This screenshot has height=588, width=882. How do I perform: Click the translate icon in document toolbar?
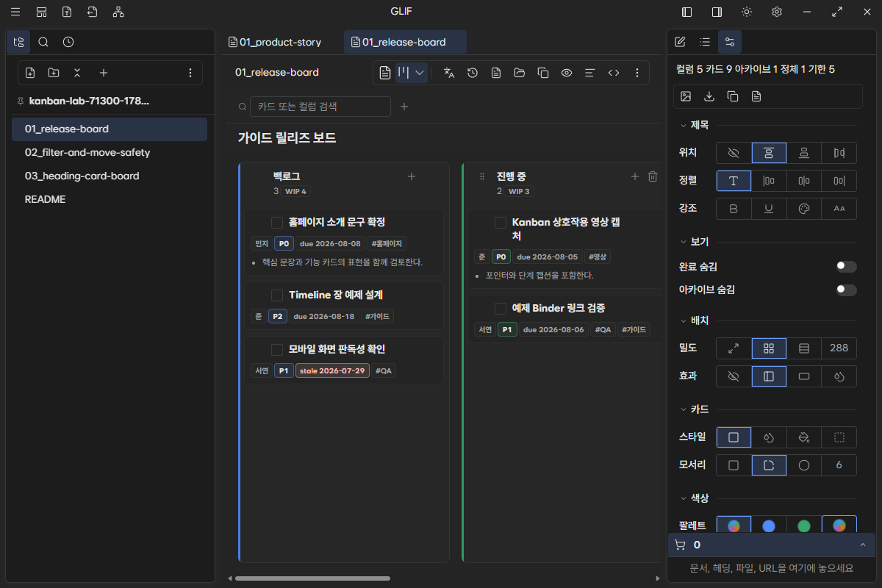[449, 73]
